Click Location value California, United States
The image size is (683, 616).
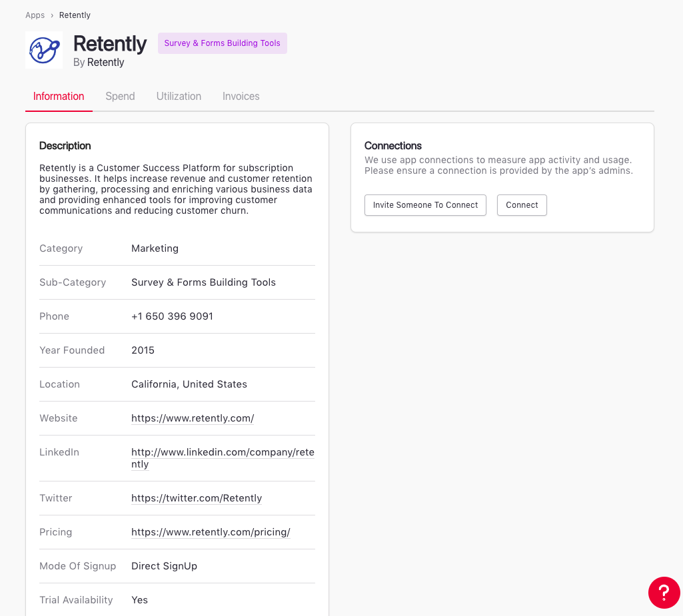click(x=189, y=384)
